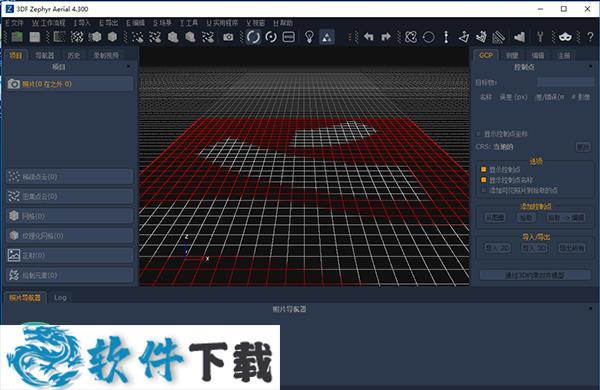Click the single gray cube mesh icon
Viewport: 600px width, 390px height.
pos(112,37)
